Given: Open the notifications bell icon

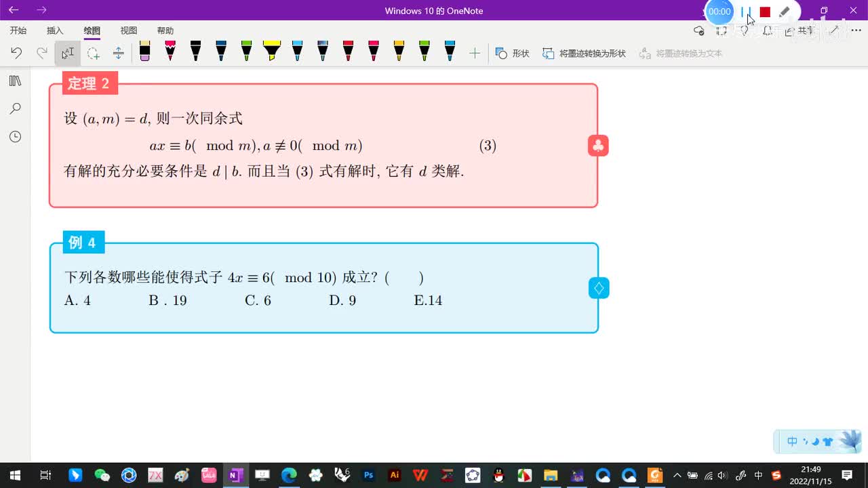Looking at the screenshot, I should click(767, 30).
